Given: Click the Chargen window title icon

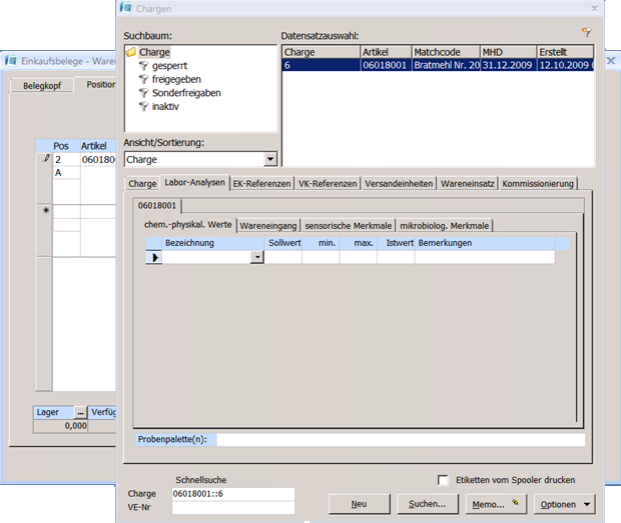Looking at the screenshot, I should tap(125, 8).
